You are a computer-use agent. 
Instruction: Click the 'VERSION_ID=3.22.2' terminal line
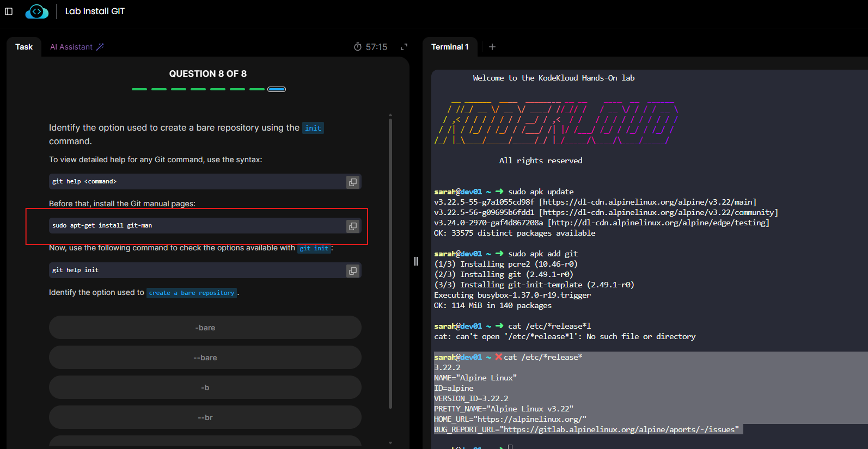[x=471, y=398]
